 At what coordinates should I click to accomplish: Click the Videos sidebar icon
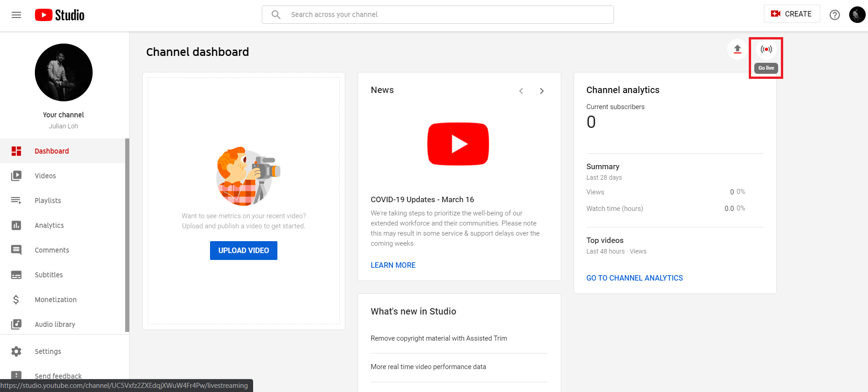pyautogui.click(x=17, y=176)
